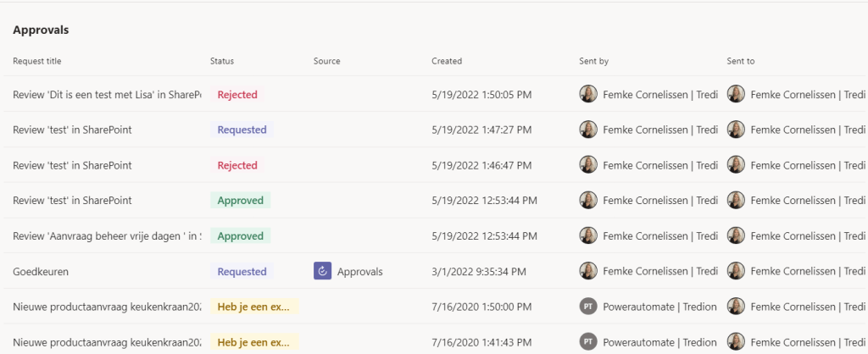The image size is (868, 354).
Task: Click Sent to avatar in the 1:46:47 PM row
Action: pyautogui.click(x=736, y=165)
